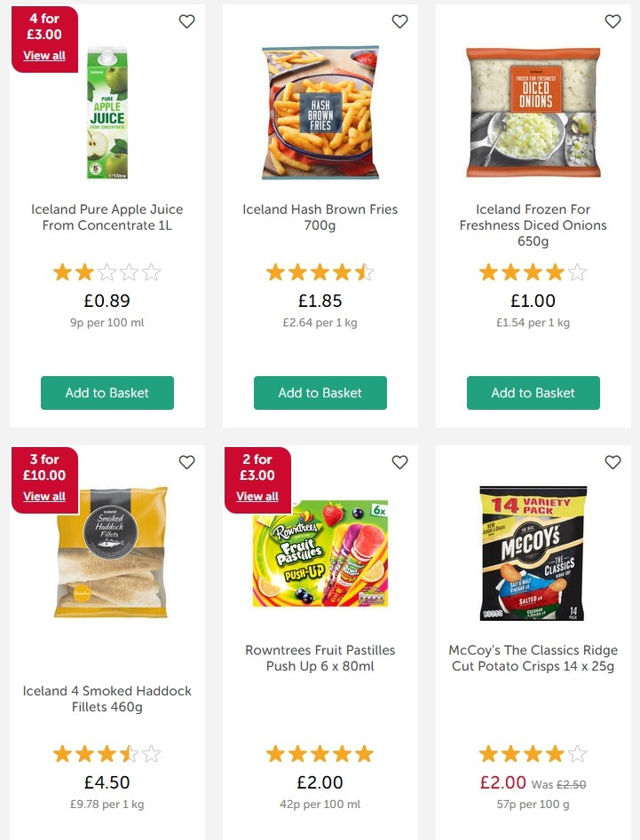Open View all for 2 for £3.00 offer
Screen dimensions: 640x840
[x=257, y=497]
